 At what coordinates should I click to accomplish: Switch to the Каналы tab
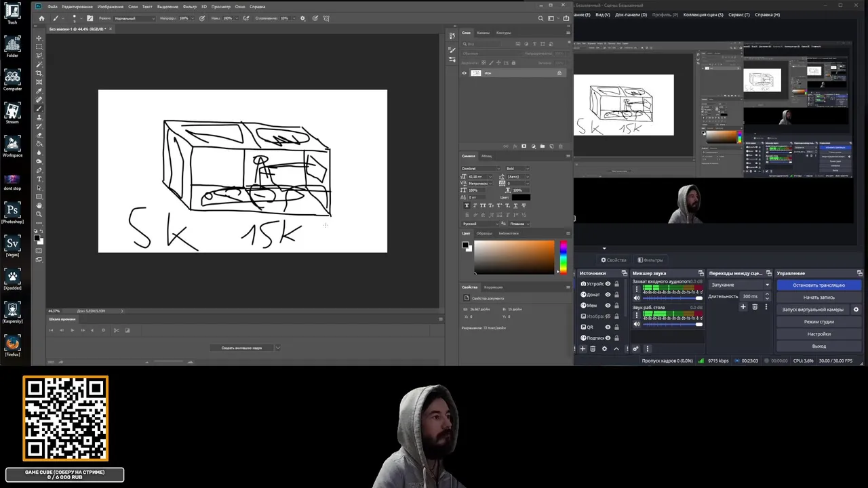click(484, 33)
